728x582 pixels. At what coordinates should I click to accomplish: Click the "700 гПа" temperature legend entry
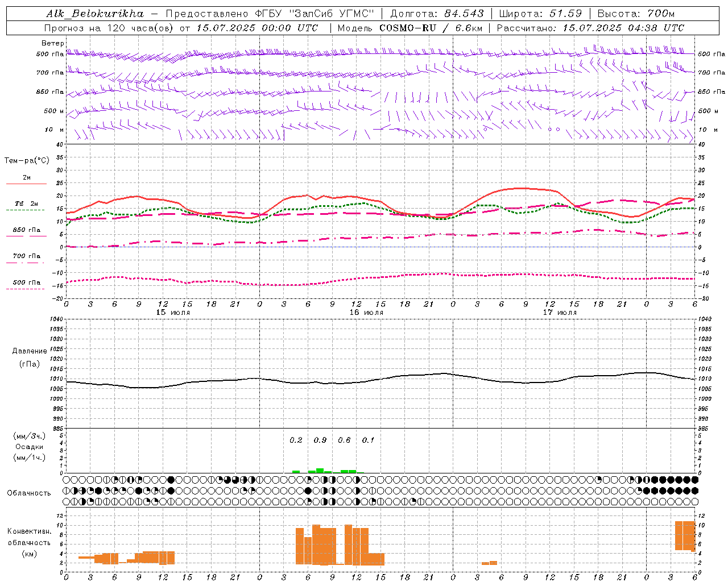(27, 256)
